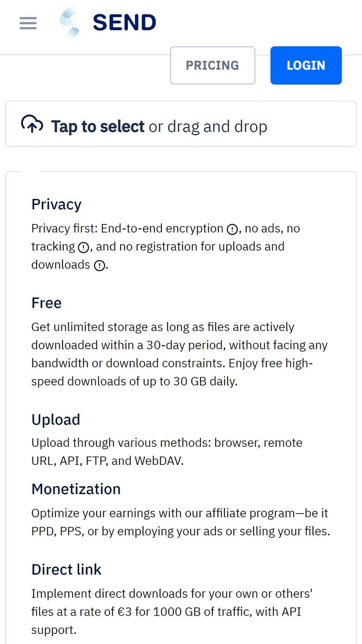The height and width of the screenshot is (644, 362).
Task: Show info icon next to End-to-end encryption
Action: (232, 229)
